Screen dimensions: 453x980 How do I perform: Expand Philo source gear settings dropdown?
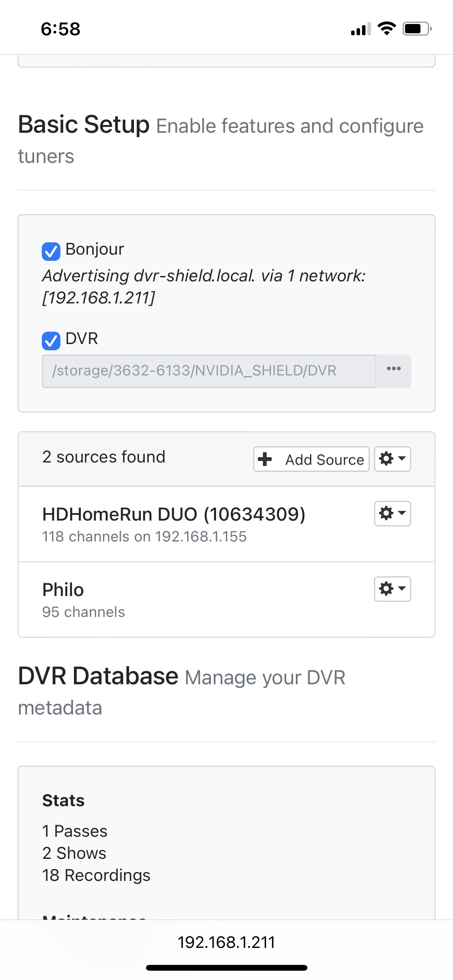click(x=392, y=589)
